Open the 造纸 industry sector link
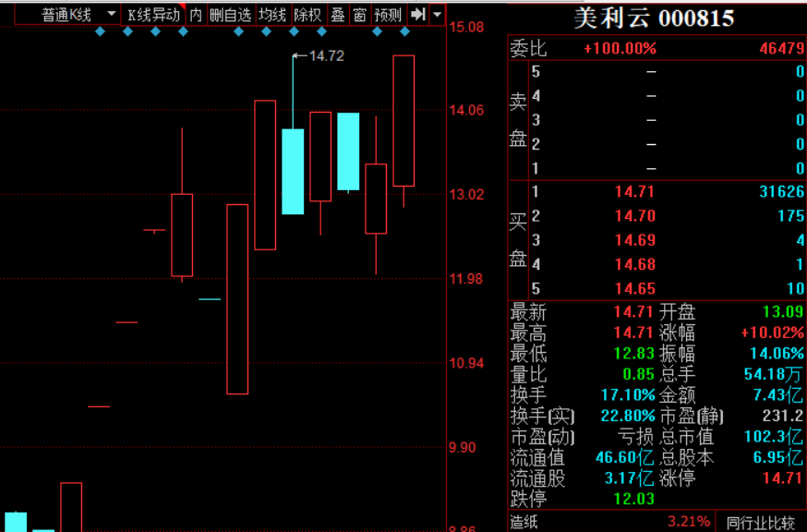Image resolution: width=807 pixels, height=532 pixels. pos(525,523)
